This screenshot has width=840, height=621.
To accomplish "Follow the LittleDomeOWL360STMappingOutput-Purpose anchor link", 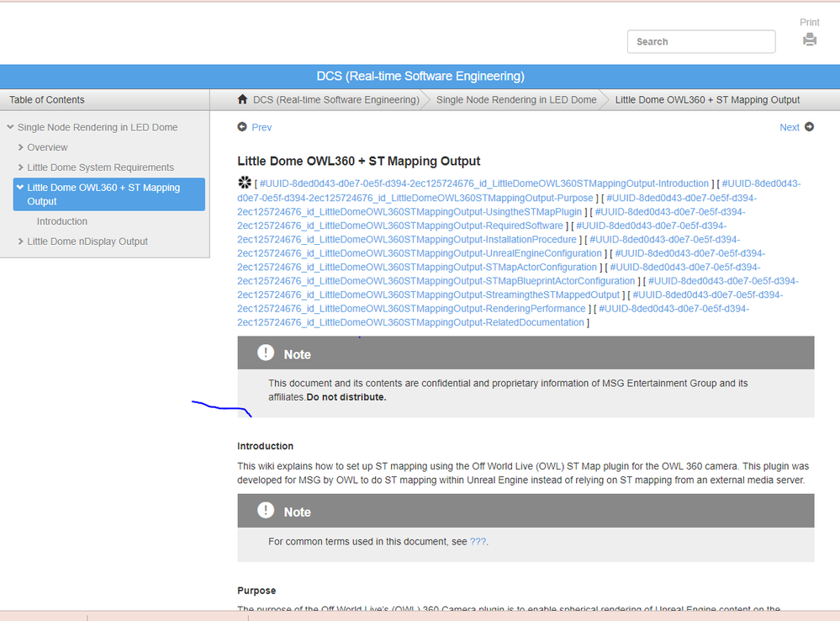I will click(x=415, y=198).
